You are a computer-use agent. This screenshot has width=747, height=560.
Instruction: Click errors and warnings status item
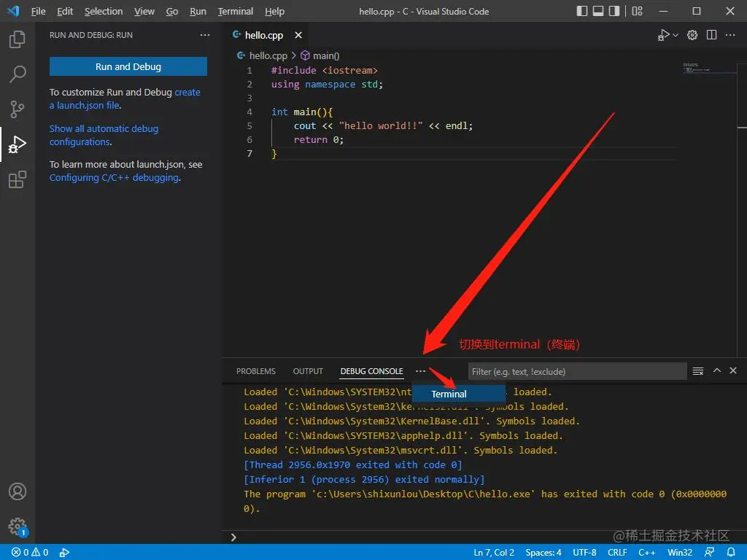tap(30, 553)
